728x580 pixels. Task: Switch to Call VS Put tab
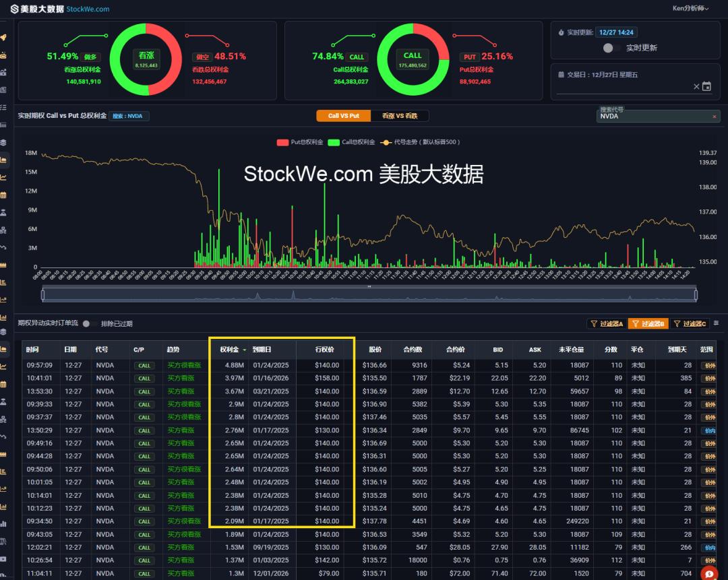[344, 116]
